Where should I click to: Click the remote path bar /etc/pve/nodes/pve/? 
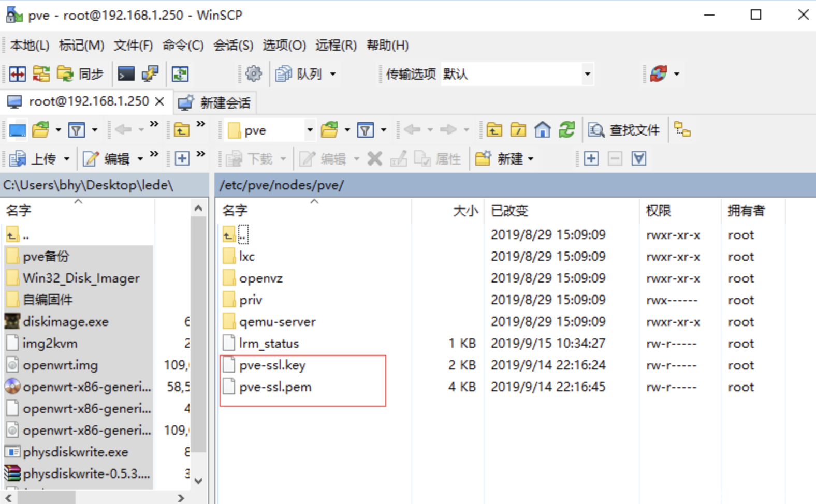click(515, 185)
